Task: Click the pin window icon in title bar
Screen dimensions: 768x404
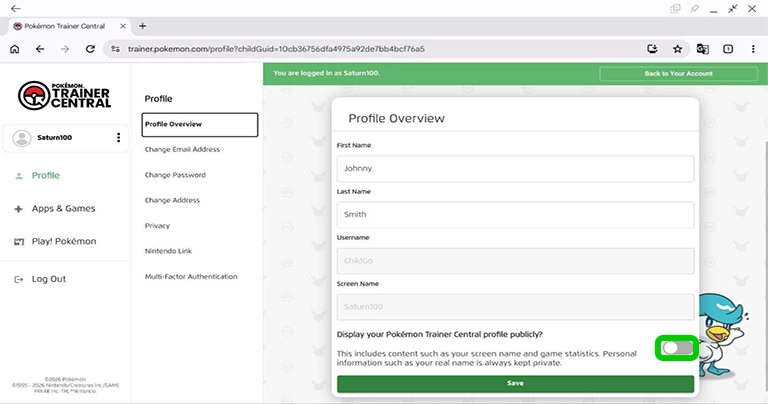Action: [694, 9]
